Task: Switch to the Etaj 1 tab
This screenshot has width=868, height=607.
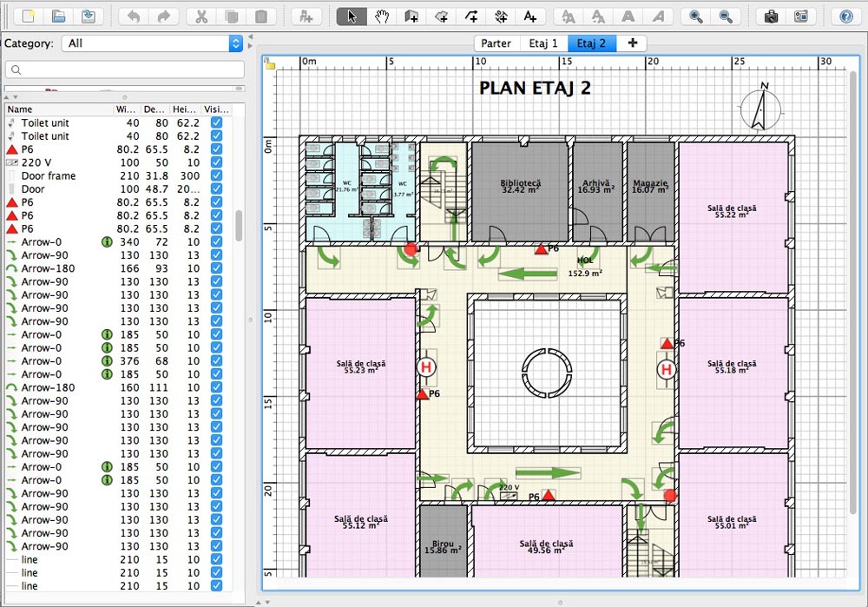Action: (x=543, y=43)
